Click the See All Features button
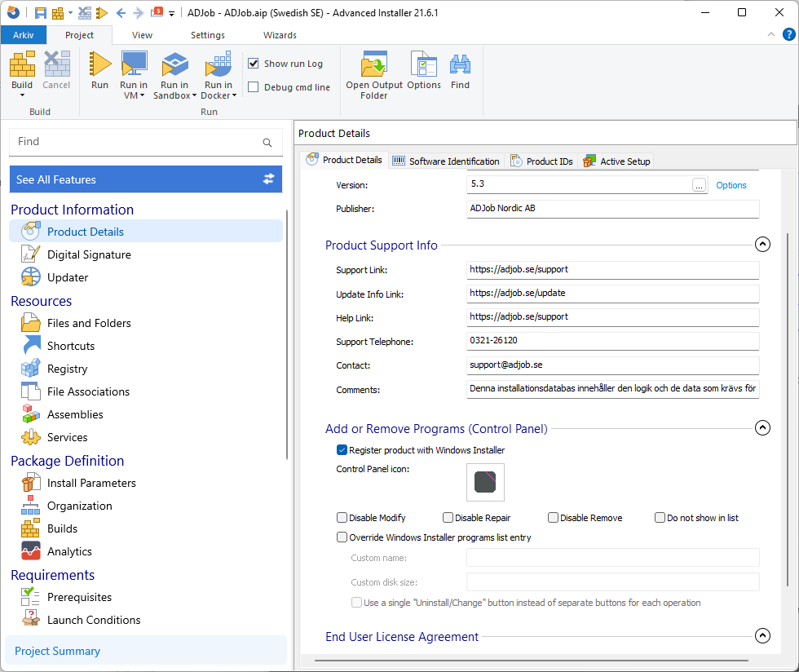The image size is (799, 672). point(146,179)
